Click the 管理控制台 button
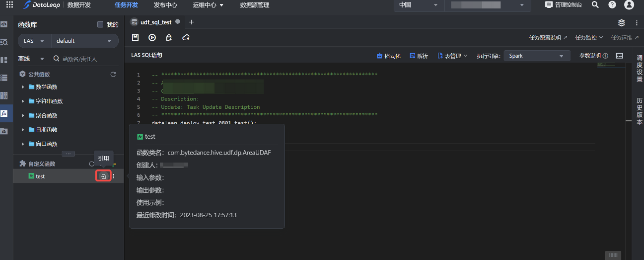The height and width of the screenshot is (260, 644). (x=564, y=5)
